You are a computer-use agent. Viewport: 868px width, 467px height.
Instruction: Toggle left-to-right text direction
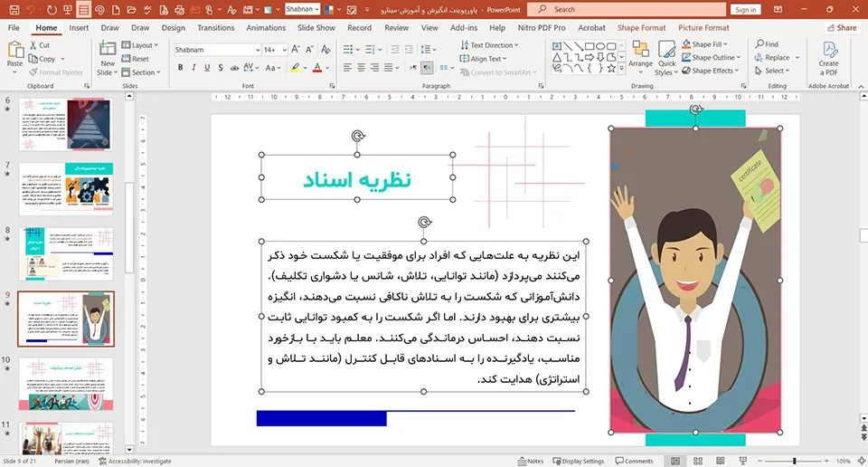(413, 68)
